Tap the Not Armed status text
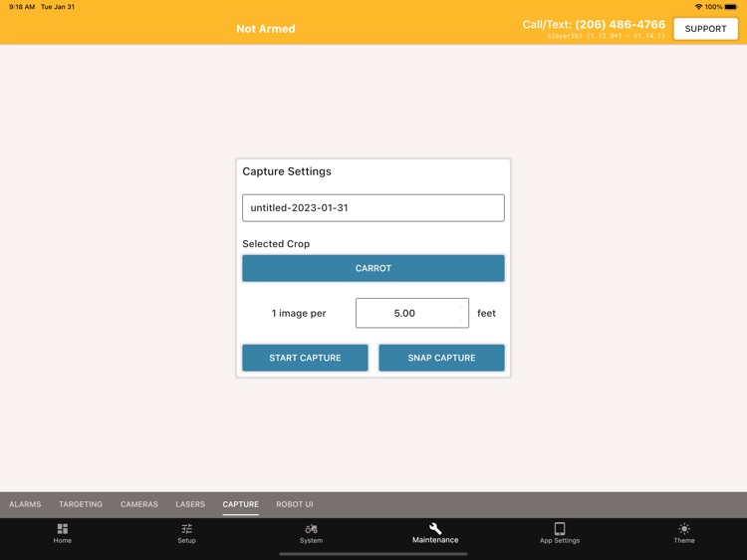The image size is (747, 560). coord(266,29)
